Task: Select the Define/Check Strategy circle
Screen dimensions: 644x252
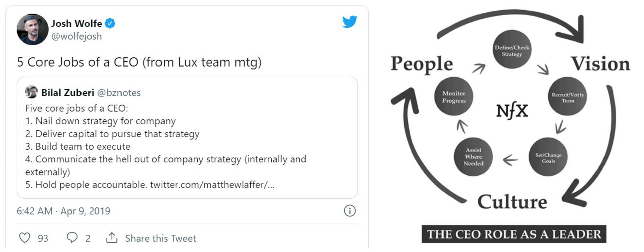Action: (x=512, y=49)
